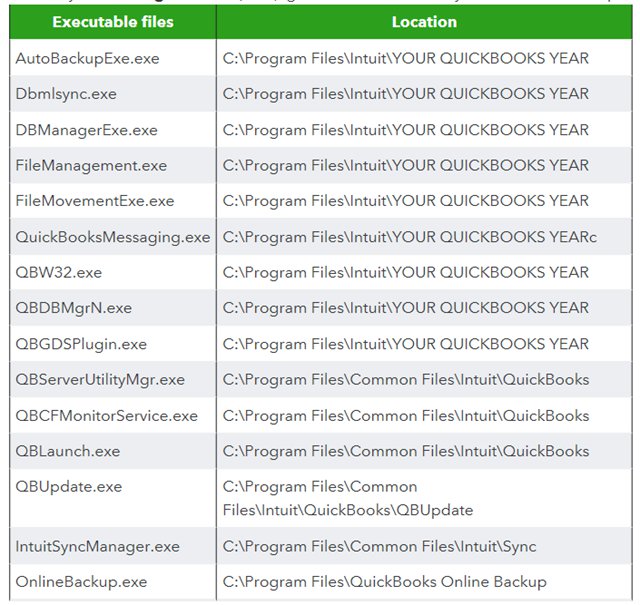This screenshot has width=640, height=605.
Task: Select FileMovementExe.exe in the table
Action: tap(95, 201)
